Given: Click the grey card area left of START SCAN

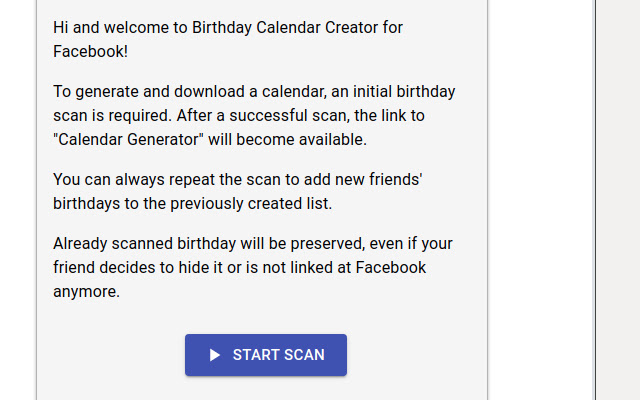Looking at the screenshot, I should 110,355.
